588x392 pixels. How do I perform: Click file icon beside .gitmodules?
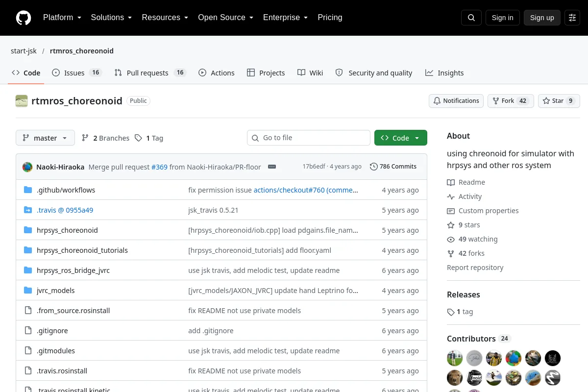coord(28,351)
